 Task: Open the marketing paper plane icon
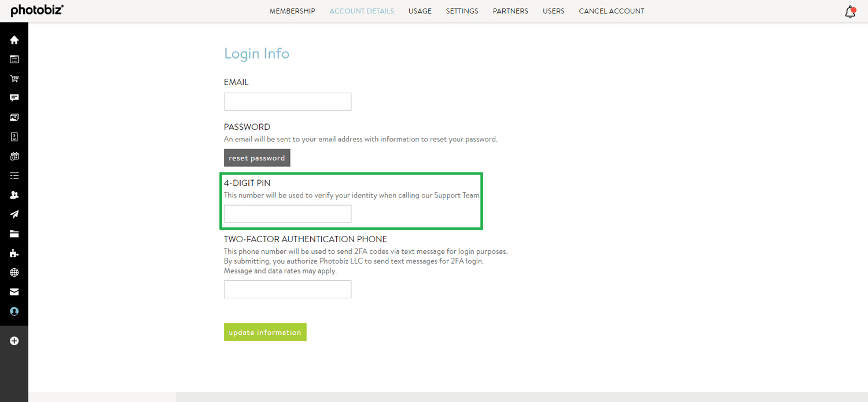point(14,214)
